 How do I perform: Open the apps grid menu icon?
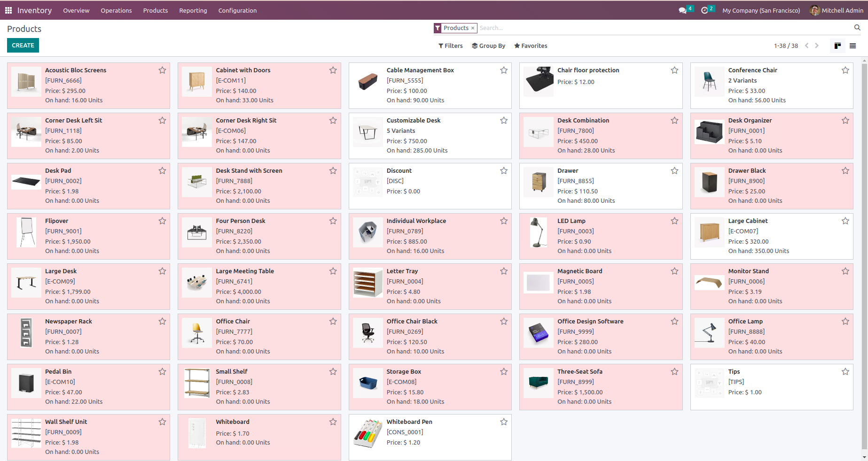point(8,10)
